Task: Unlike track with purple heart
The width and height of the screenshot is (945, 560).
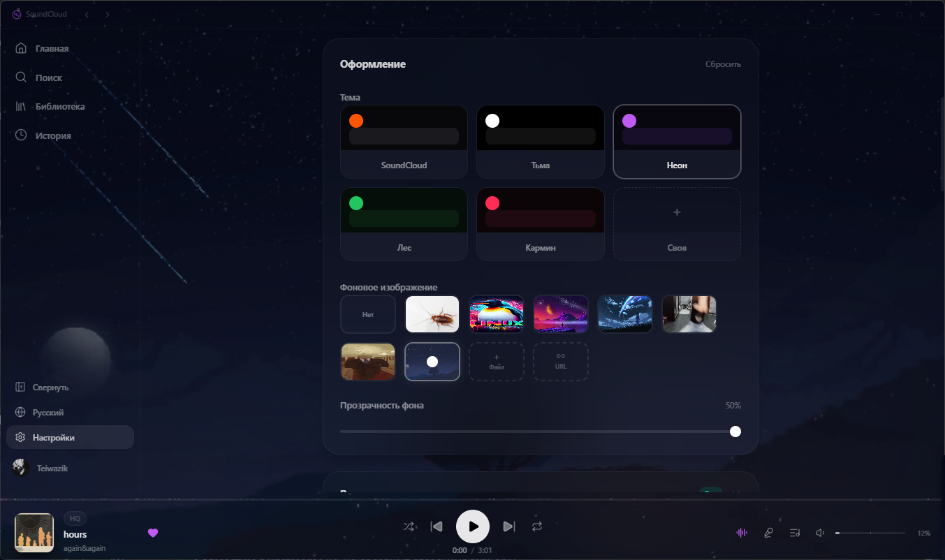Action: click(x=153, y=533)
